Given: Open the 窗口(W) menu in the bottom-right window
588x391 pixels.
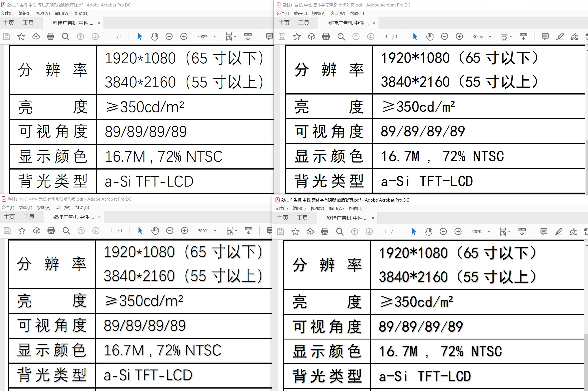Looking at the screenshot, I should 336,208.
